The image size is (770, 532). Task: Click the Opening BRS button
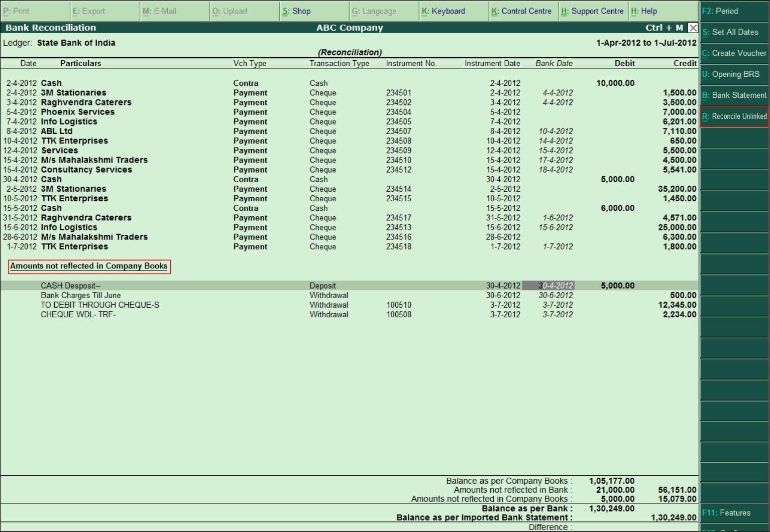734,74
